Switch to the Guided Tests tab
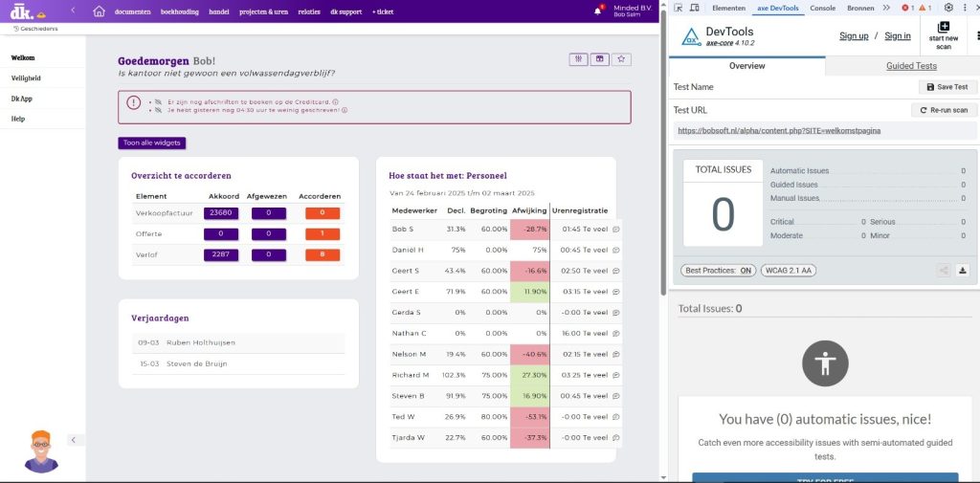980x483 pixels. click(x=911, y=66)
